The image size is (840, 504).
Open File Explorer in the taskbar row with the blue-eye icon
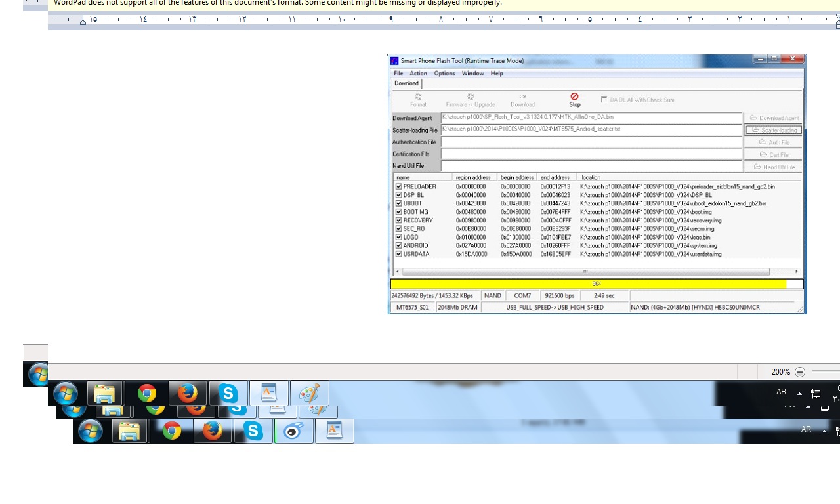point(130,430)
